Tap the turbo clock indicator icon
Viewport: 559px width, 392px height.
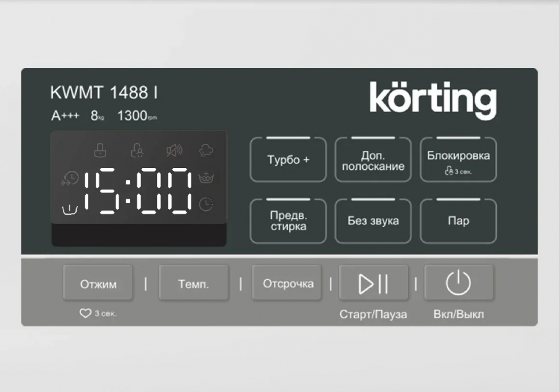[x=70, y=178]
